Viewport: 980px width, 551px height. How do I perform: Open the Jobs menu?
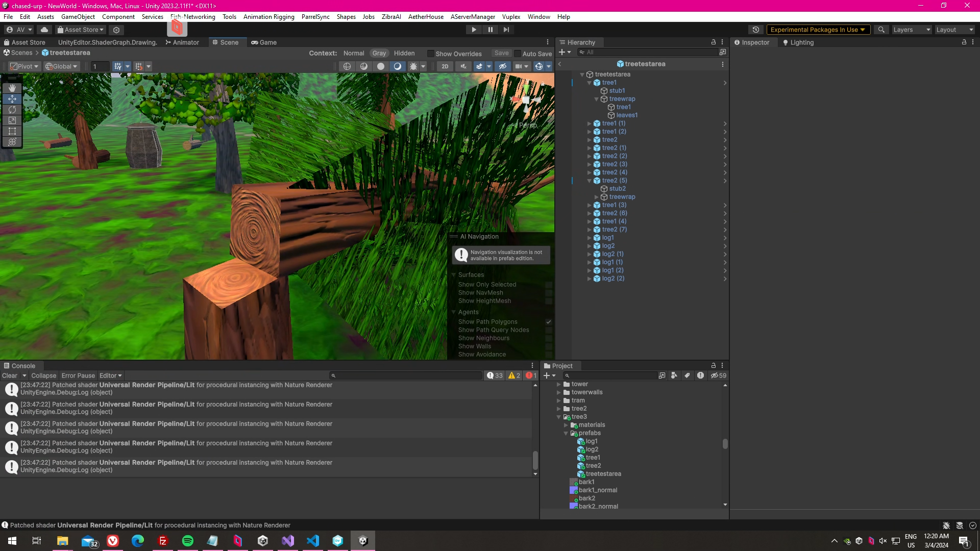[369, 17]
